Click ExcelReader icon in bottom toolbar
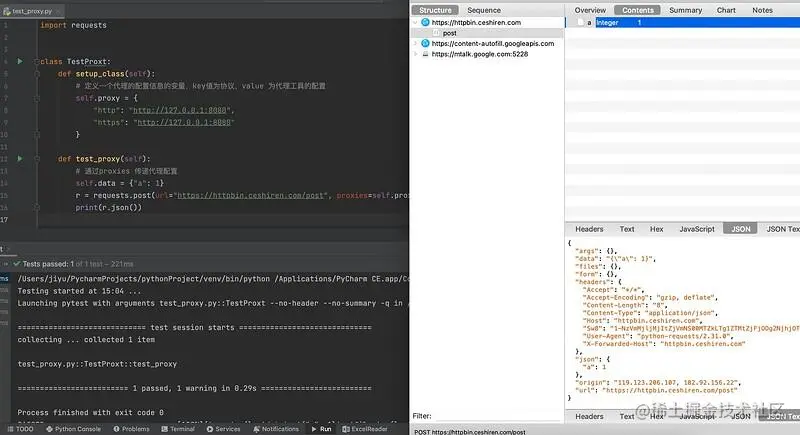 (346, 429)
